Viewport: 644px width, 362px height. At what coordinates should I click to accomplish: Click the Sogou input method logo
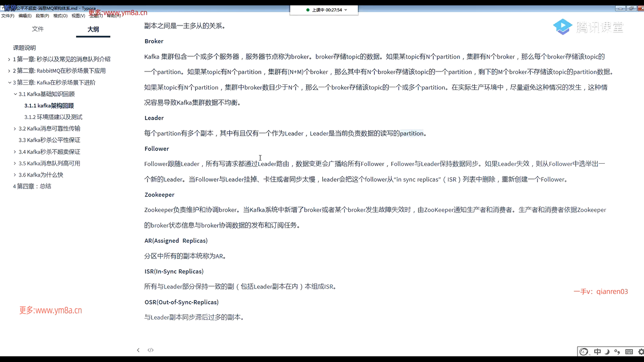tap(584, 352)
